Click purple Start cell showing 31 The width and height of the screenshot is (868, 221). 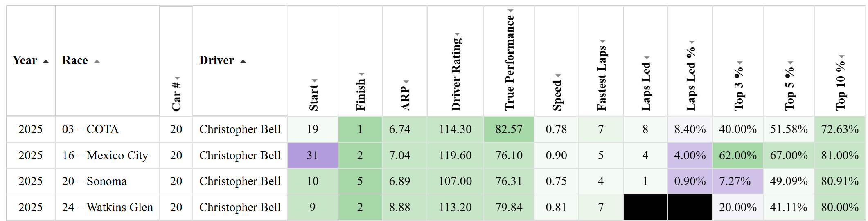click(313, 156)
